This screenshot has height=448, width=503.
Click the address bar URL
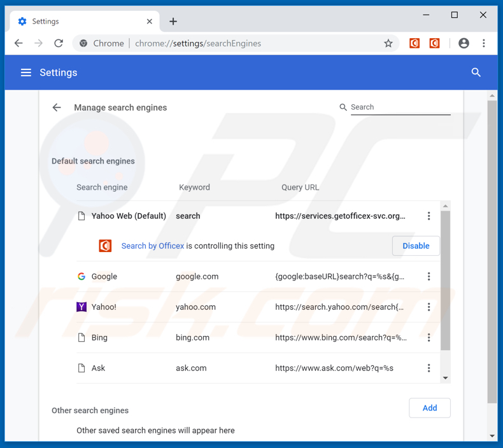(x=198, y=43)
